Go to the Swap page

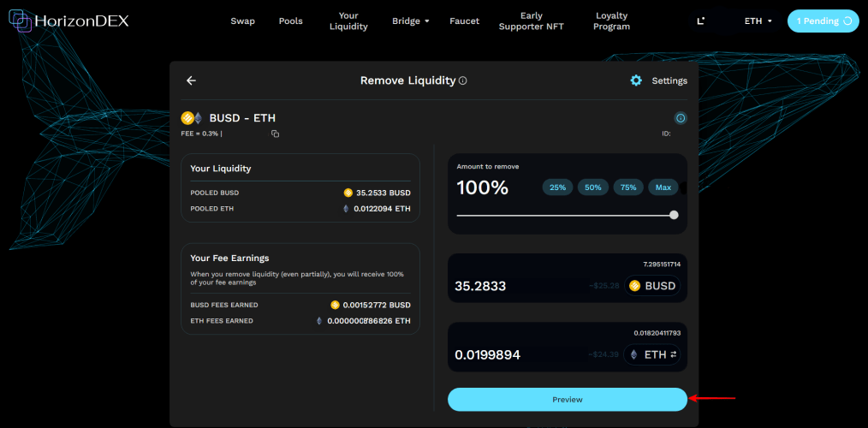(242, 21)
